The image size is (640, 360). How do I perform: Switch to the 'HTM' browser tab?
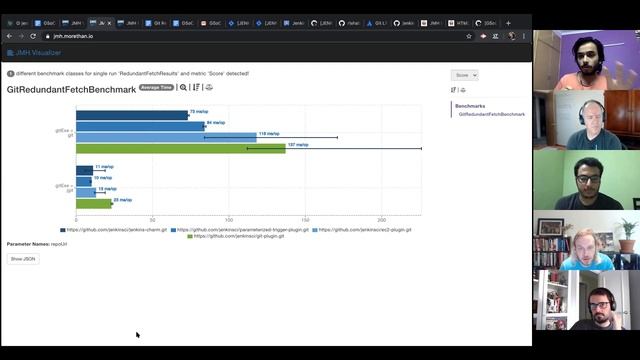(x=458, y=23)
